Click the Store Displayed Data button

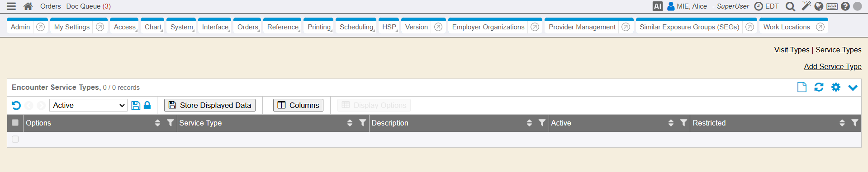point(210,105)
